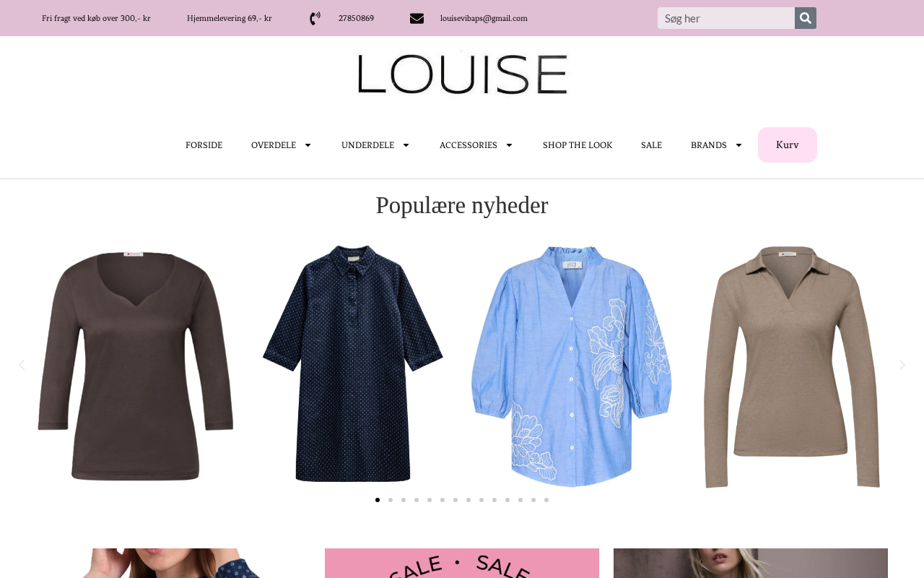Open the blue embroidered blouse product
Image resolution: width=924 pixels, height=578 pixels.
(x=571, y=366)
